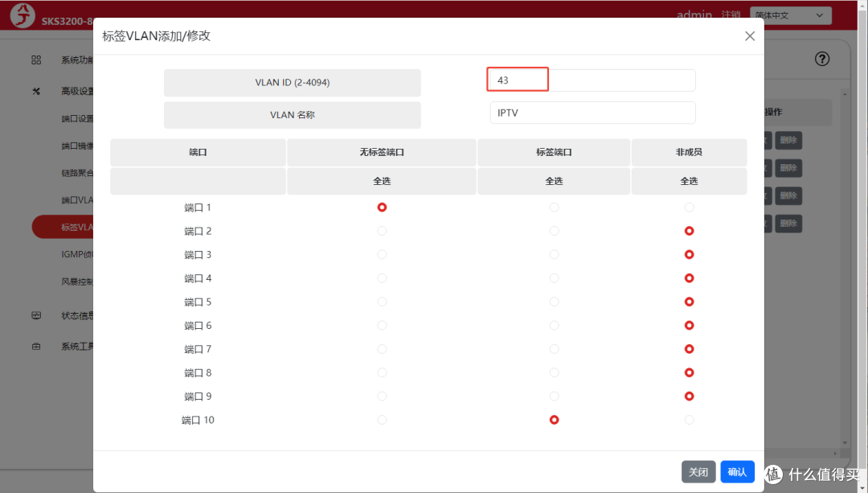Select untagged port for 端口 1
Viewport: 868px width, 493px height.
[x=382, y=207]
